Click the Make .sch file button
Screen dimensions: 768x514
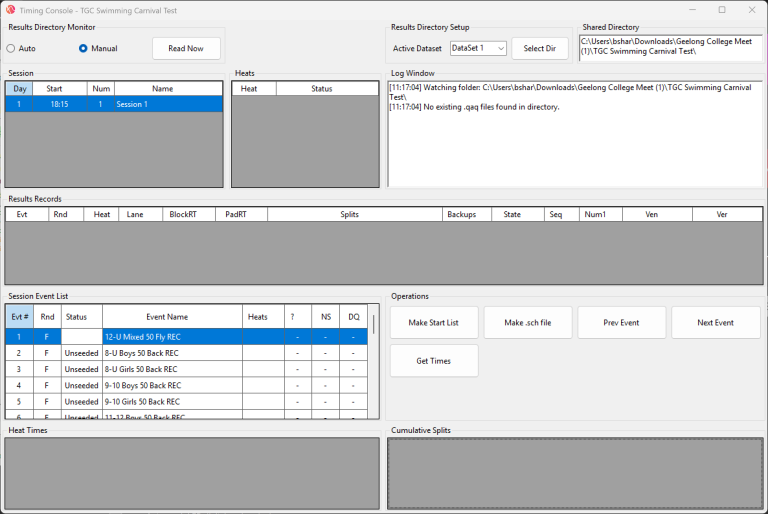pyautogui.click(x=528, y=323)
